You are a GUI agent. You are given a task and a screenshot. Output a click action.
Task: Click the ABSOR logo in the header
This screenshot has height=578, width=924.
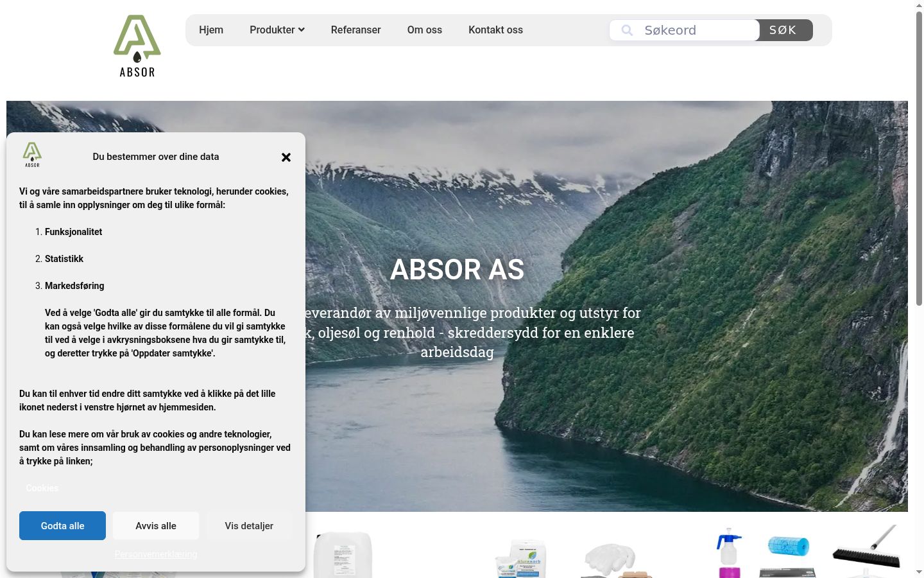coord(137,46)
